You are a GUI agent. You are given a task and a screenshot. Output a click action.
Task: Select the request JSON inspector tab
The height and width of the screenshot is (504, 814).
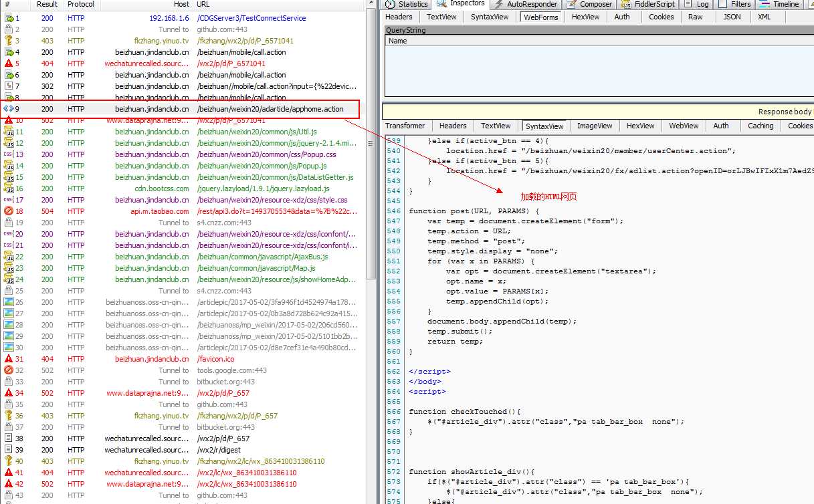click(x=732, y=17)
